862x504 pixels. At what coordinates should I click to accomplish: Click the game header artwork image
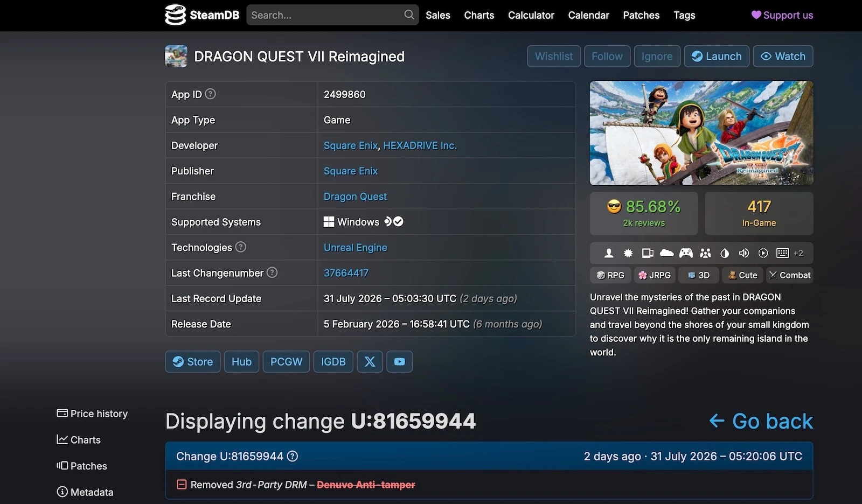coord(701,133)
